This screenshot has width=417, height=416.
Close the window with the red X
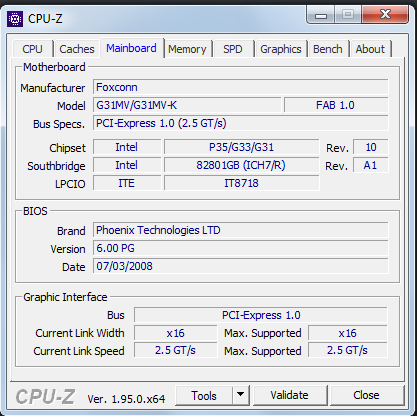[385, 15]
